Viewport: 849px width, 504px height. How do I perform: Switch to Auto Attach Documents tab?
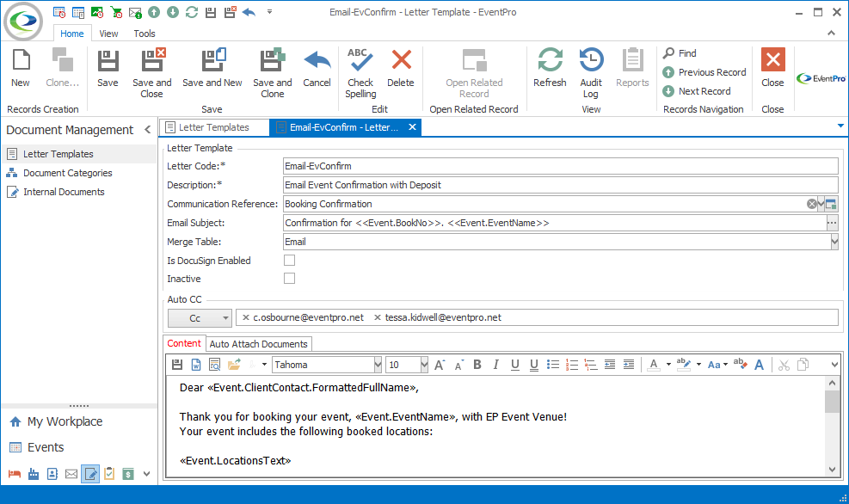pos(258,344)
